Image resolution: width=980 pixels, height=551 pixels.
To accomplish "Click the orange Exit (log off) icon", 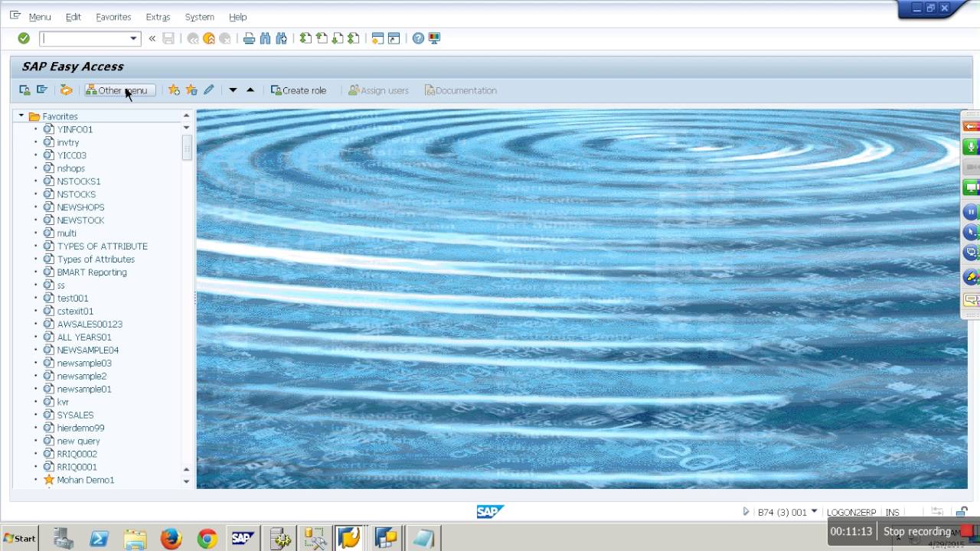I will click(x=209, y=38).
